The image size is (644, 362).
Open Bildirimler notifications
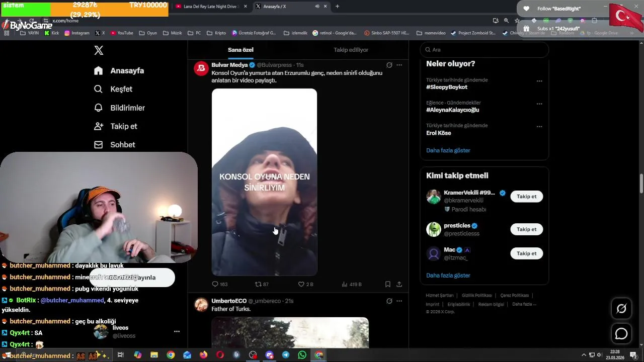[x=120, y=108]
